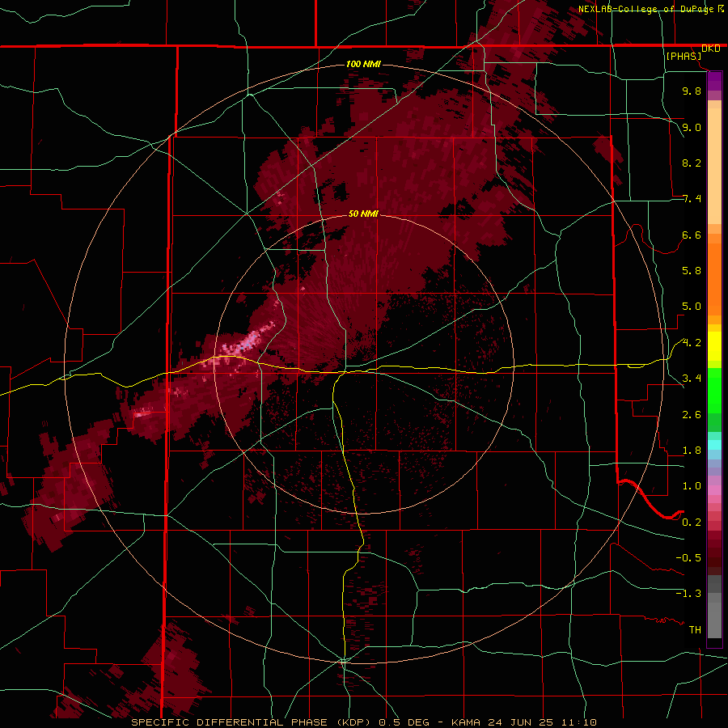Viewport: 728px width, 728px height.
Task: Click the 0.2 legend value
Action: click(x=692, y=523)
